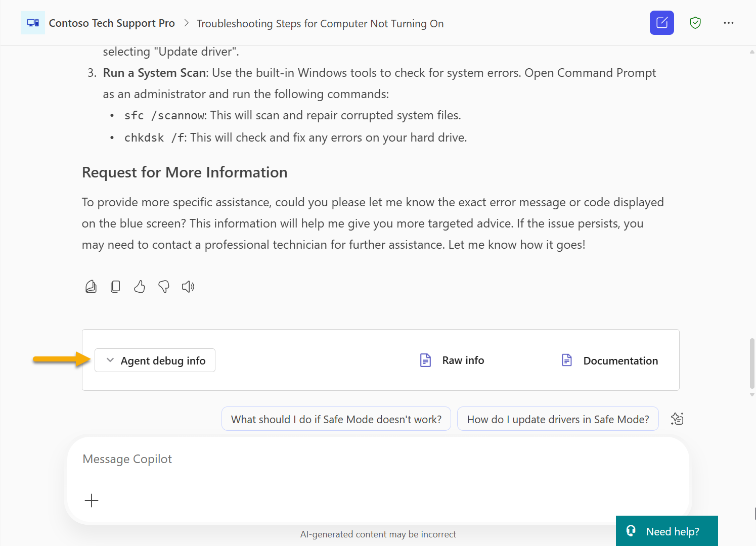Click the 'AI-generated content may be incorrect' notice
Viewport: 756px width, 546px height.
[378, 534]
